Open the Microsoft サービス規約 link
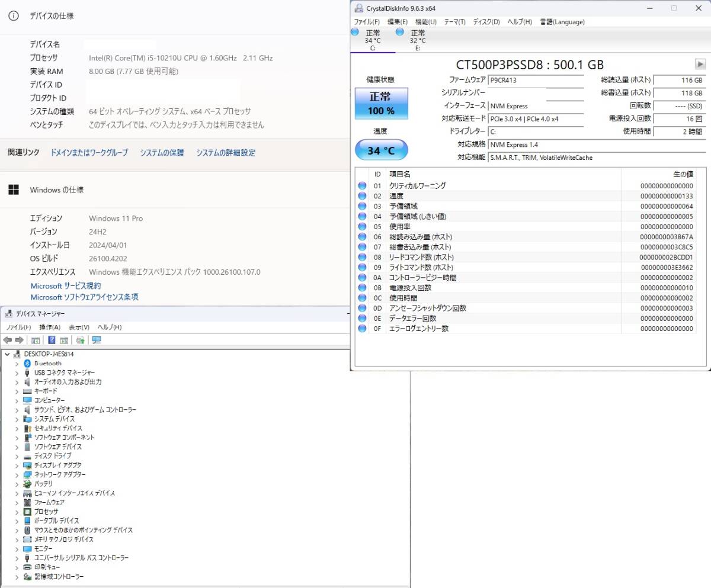The image size is (711, 588). coord(66,285)
